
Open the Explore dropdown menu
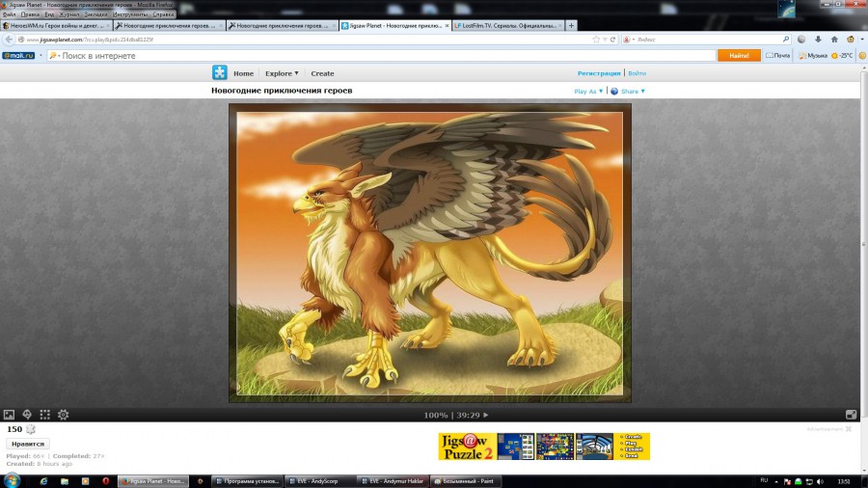coord(282,73)
